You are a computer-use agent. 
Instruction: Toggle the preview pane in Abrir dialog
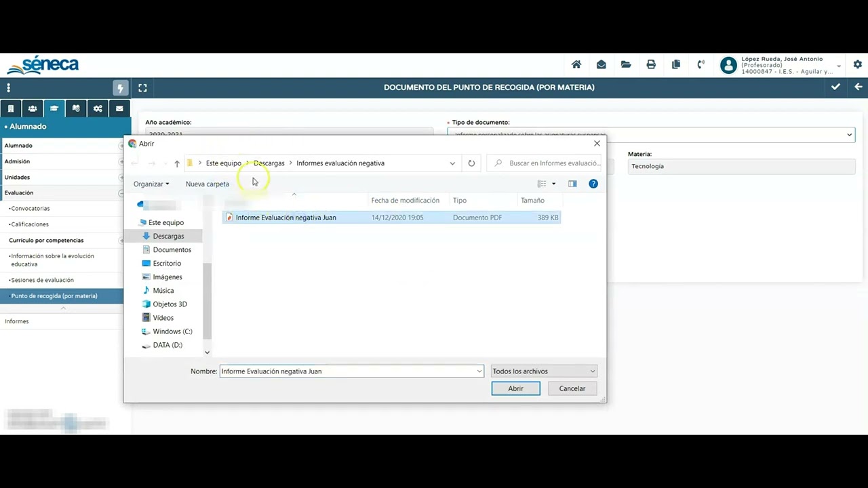572,184
